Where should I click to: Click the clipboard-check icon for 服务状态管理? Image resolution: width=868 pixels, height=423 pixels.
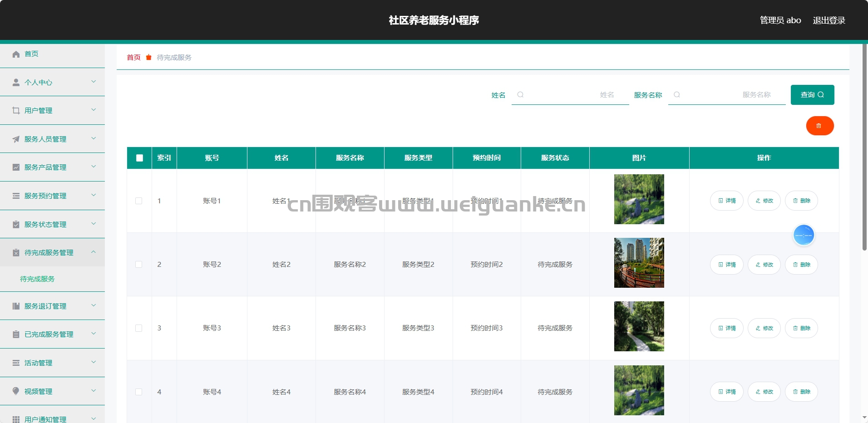click(16, 224)
